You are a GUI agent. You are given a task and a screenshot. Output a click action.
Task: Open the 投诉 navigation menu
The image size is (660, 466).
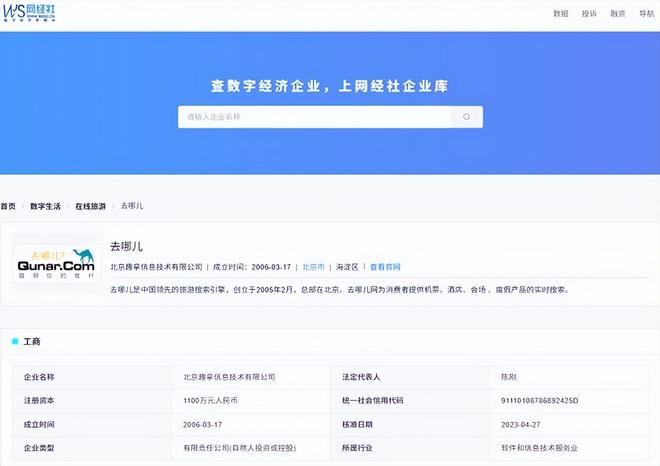[589, 14]
